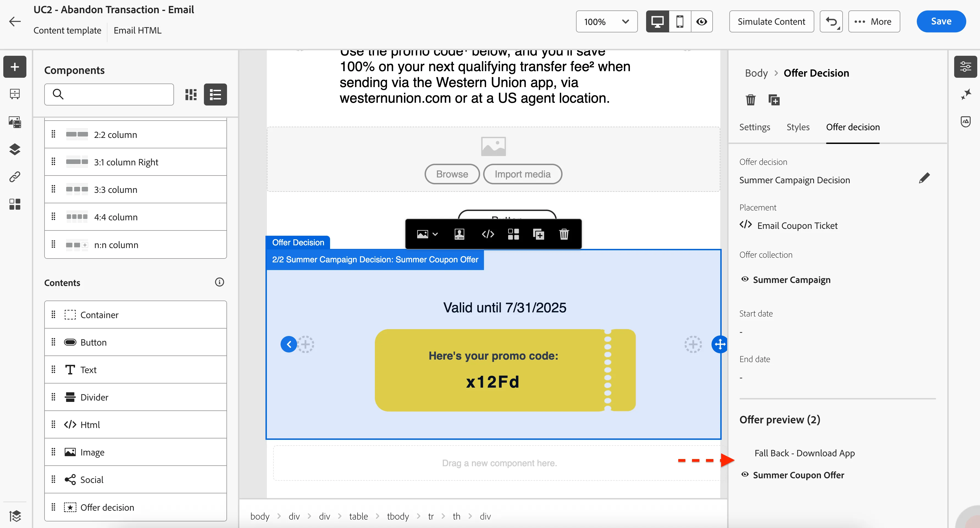Click tbody in the bottom path bar

(398, 516)
